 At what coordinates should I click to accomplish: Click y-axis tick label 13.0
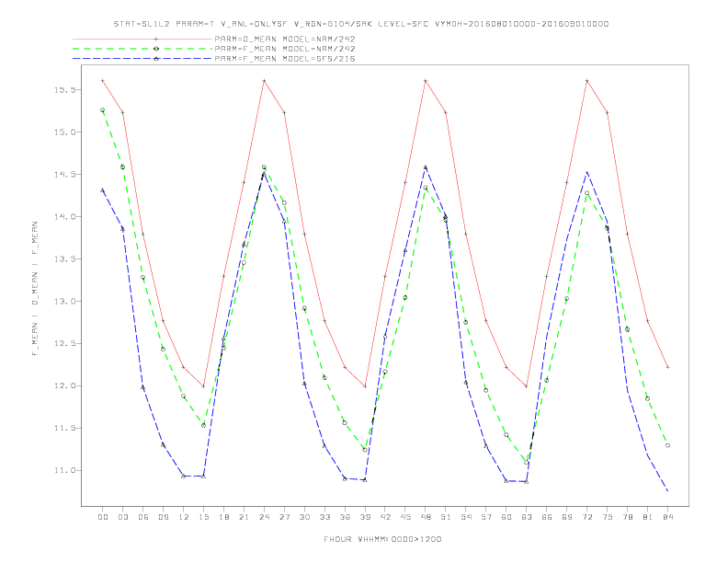click(64, 301)
